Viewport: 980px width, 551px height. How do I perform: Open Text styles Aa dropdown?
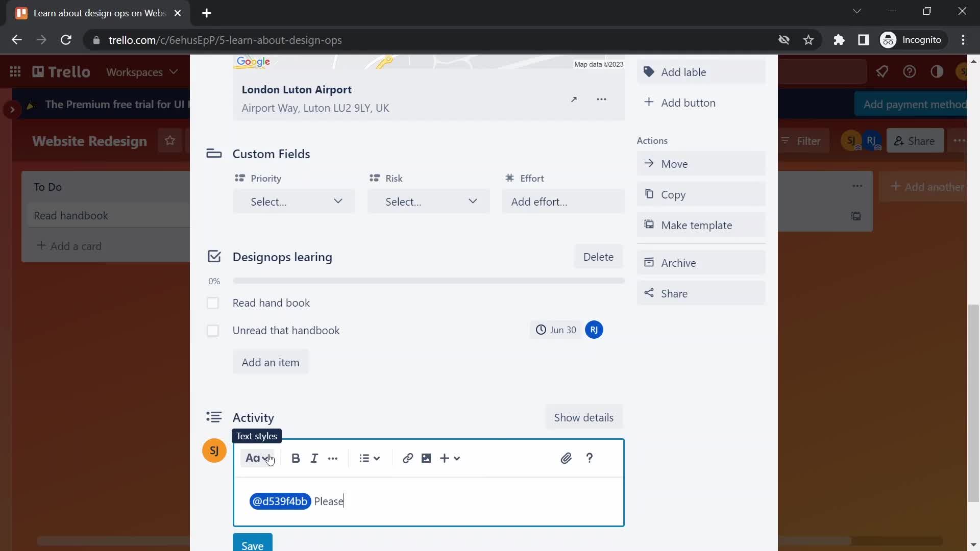tap(257, 458)
